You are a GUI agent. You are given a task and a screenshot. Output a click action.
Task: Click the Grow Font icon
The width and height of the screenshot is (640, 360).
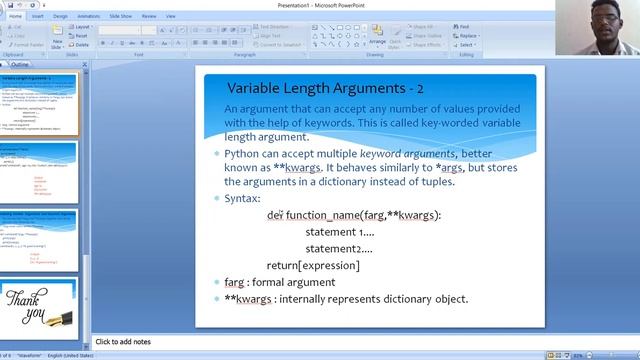coord(162,30)
